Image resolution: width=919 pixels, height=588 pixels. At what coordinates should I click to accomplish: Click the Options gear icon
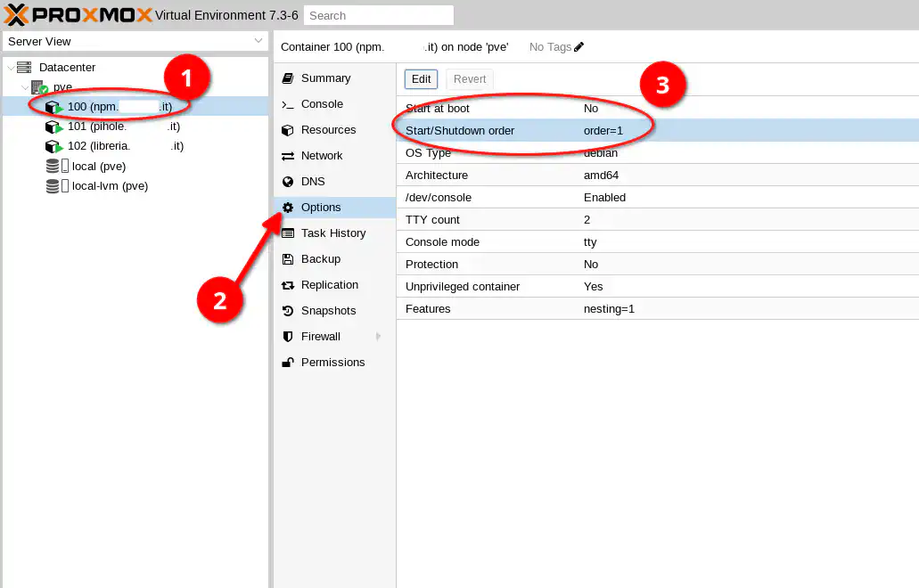point(288,208)
